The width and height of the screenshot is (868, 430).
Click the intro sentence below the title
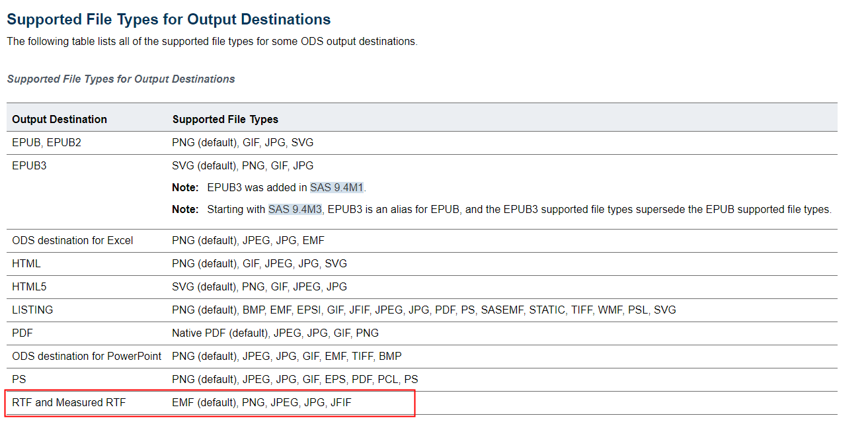[x=212, y=41]
